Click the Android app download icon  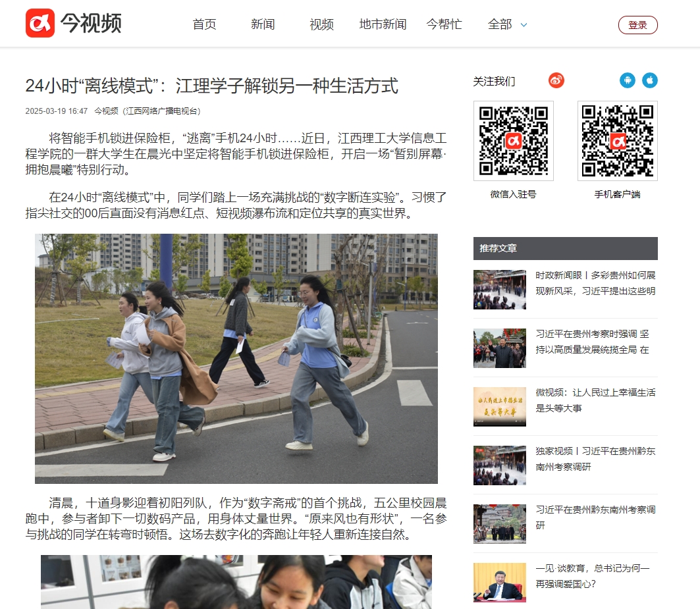[628, 80]
